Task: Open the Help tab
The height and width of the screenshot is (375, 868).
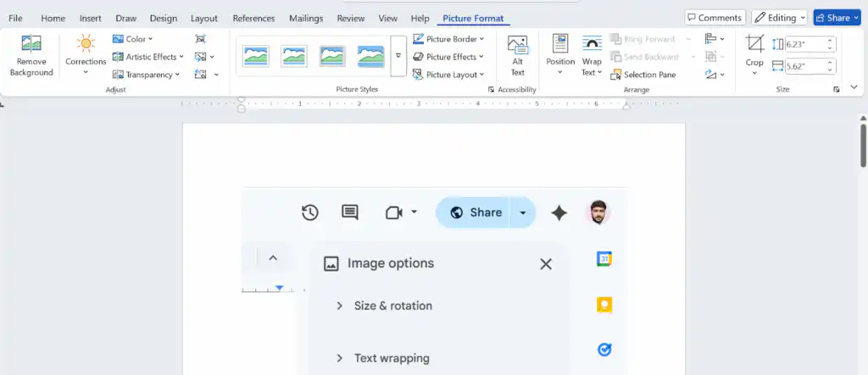Action: coord(420,19)
